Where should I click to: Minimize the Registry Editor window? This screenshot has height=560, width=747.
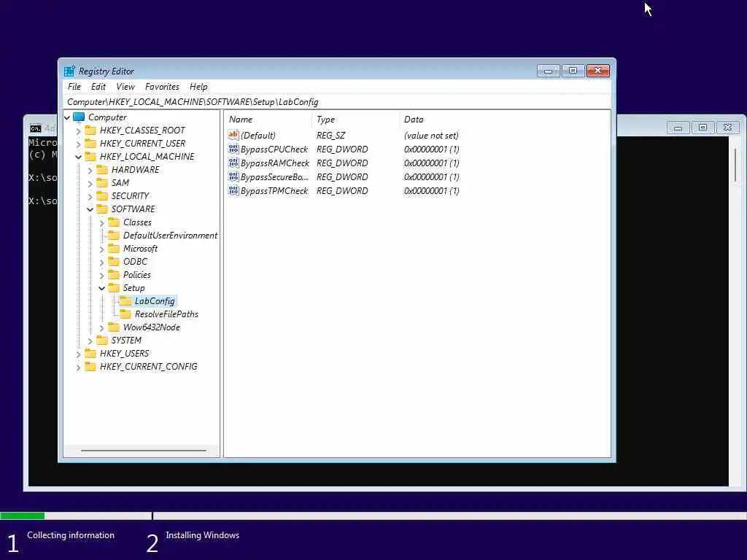click(549, 71)
